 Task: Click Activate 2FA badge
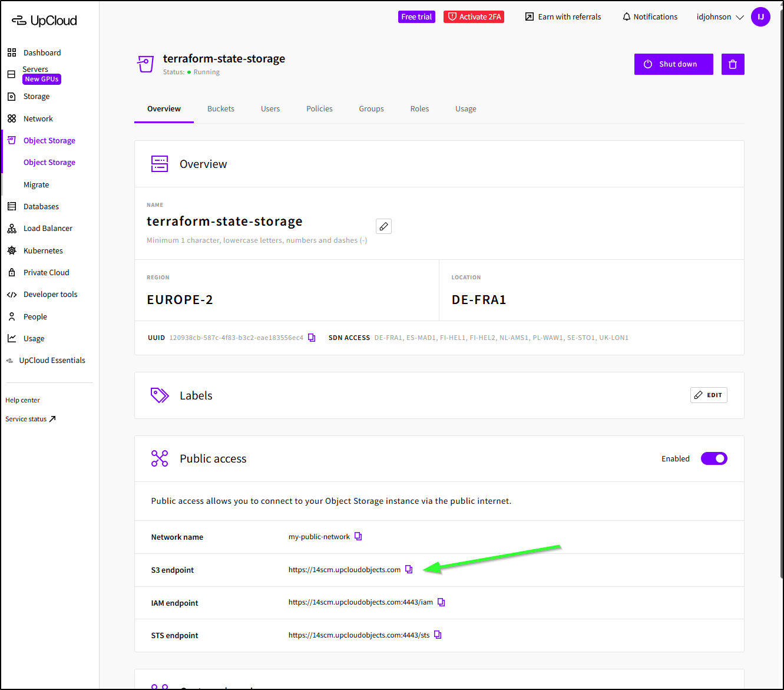point(474,17)
